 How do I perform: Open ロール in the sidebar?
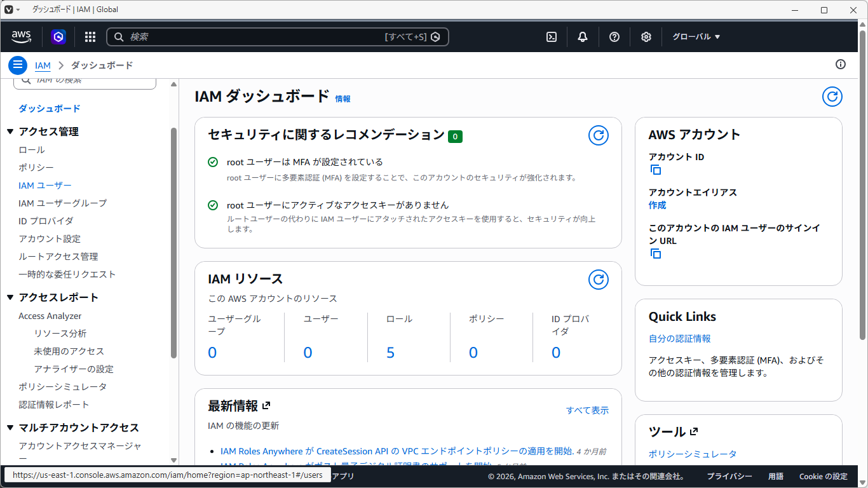32,150
